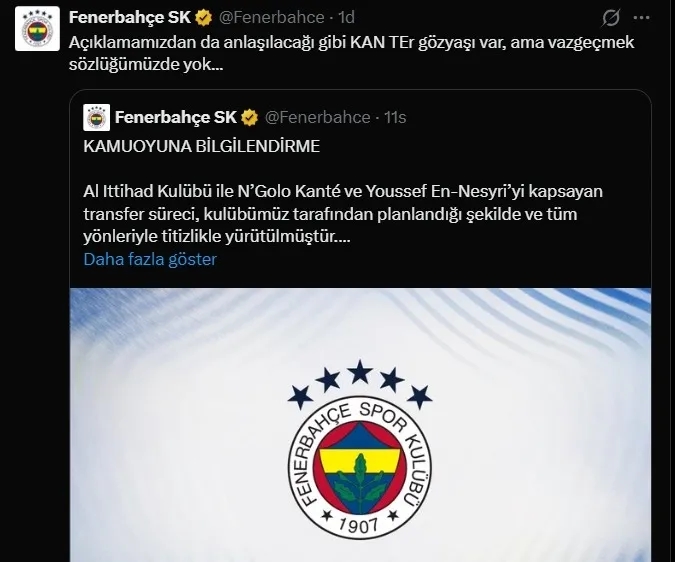This screenshot has height=562, width=675.
Task: Click the 11s timestamp in the quoted tweet
Action: tap(395, 117)
